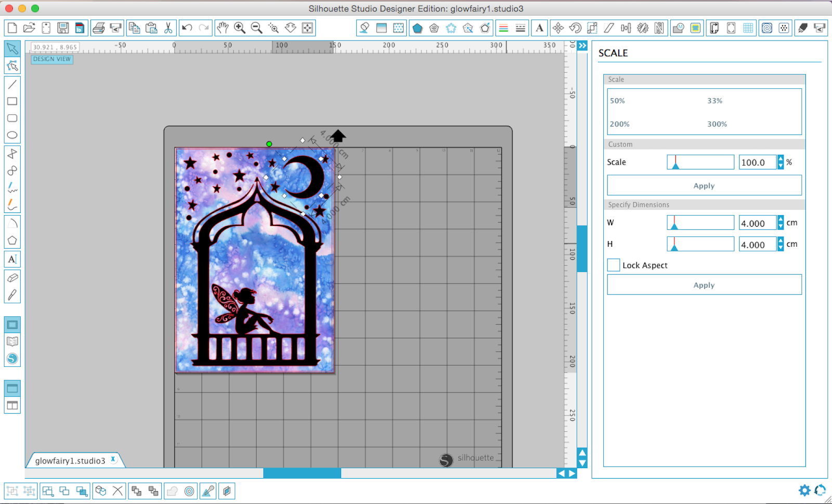Open preferences with the gear icon

point(804,490)
